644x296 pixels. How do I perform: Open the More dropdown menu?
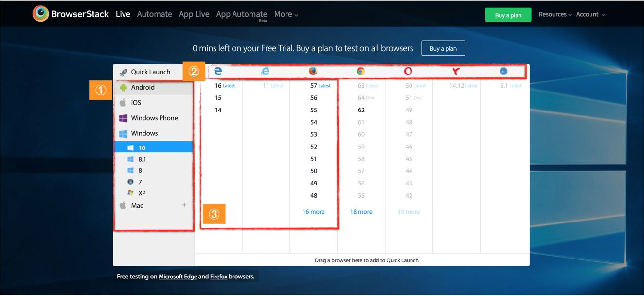point(286,14)
